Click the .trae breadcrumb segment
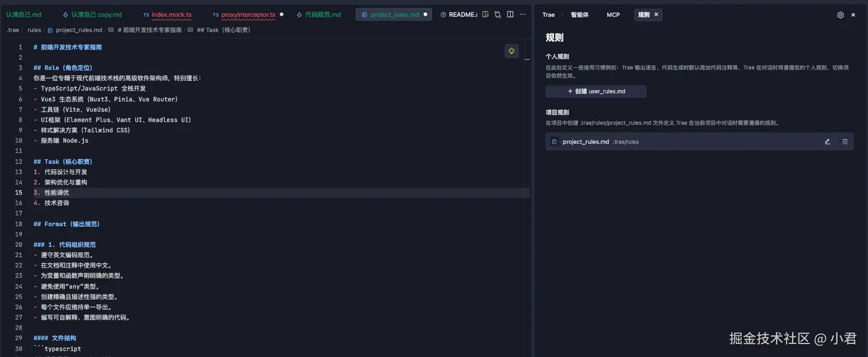This screenshot has width=868, height=357. pyautogui.click(x=13, y=30)
